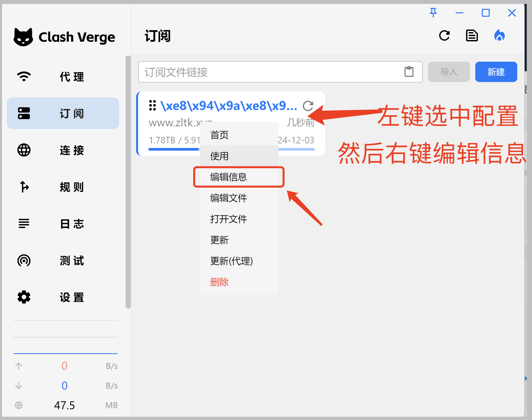This screenshot has height=420, width=532.
Task: Paste from clipboard icon in subscription field
Action: click(409, 72)
